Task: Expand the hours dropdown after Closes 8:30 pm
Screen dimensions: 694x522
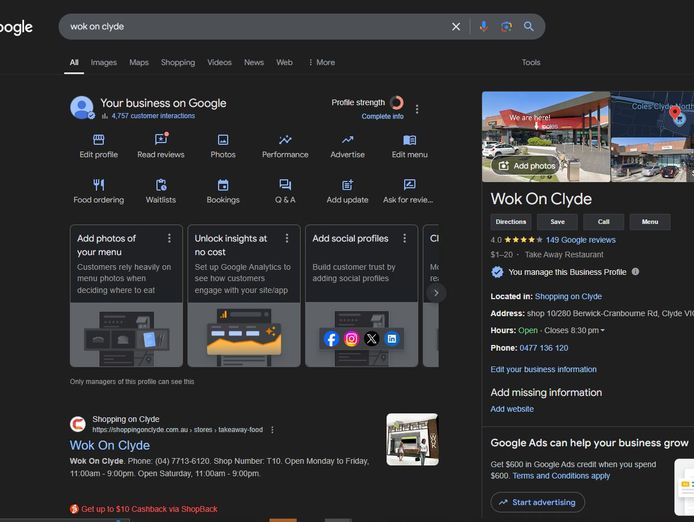Action: pyautogui.click(x=602, y=330)
